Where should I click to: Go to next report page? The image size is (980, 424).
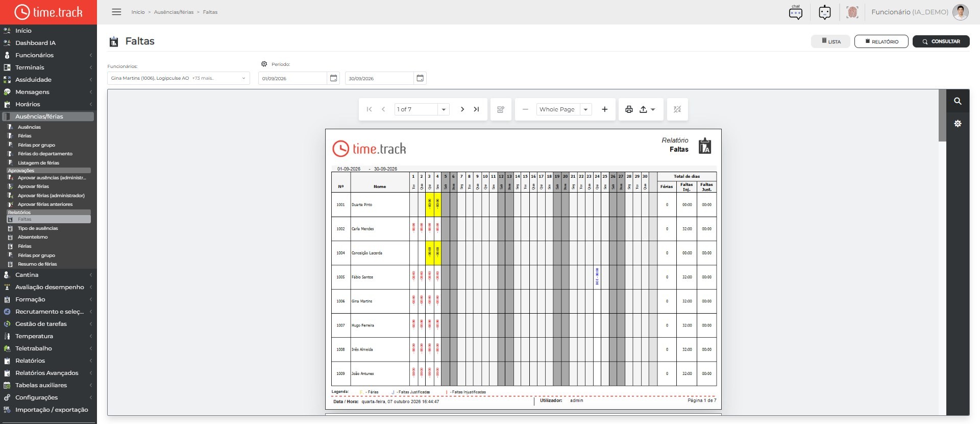(x=462, y=109)
